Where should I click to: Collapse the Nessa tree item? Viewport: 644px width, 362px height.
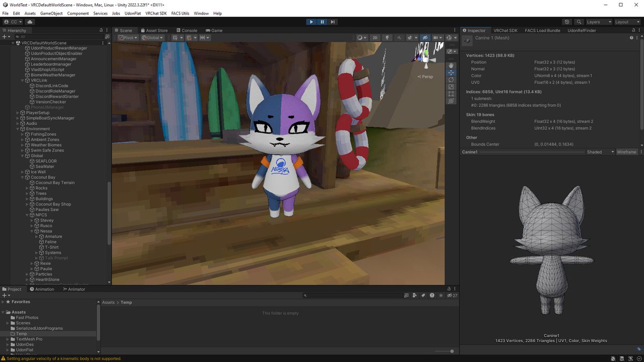point(32,231)
